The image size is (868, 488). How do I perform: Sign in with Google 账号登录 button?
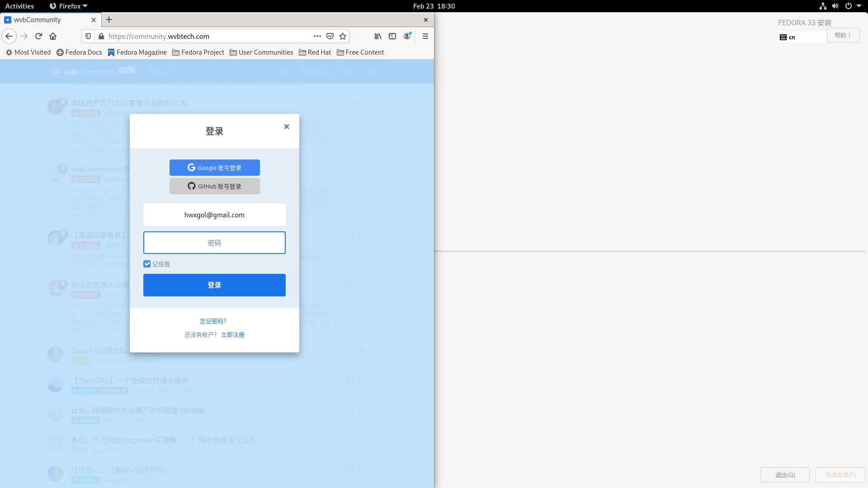(214, 168)
